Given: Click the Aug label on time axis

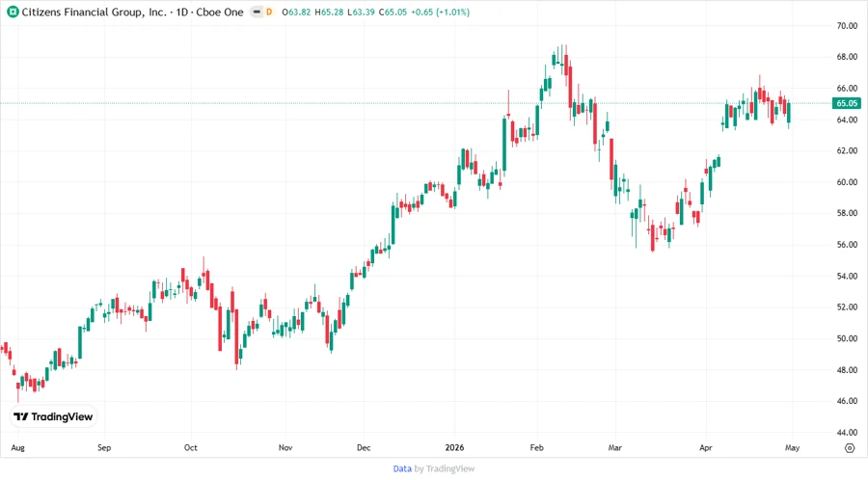Looking at the screenshot, I should pos(17,448).
